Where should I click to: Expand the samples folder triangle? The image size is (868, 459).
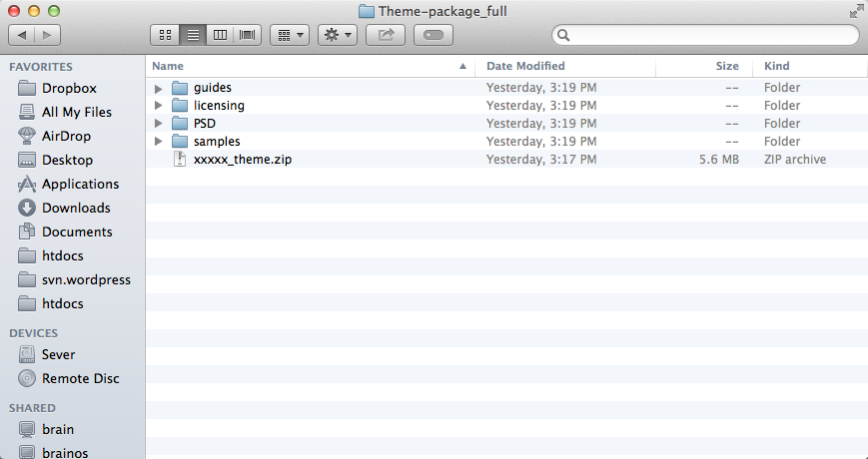pyautogui.click(x=159, y=142)
